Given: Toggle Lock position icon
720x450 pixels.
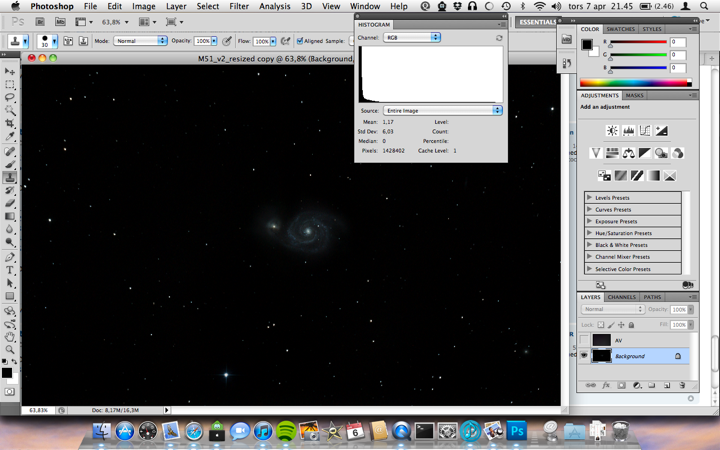Looking at the screenshot, I should tap(621, 325).
